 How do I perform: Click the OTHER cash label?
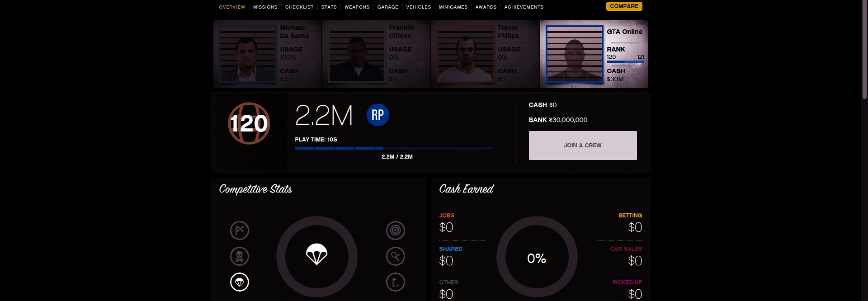tap(448, 282)
